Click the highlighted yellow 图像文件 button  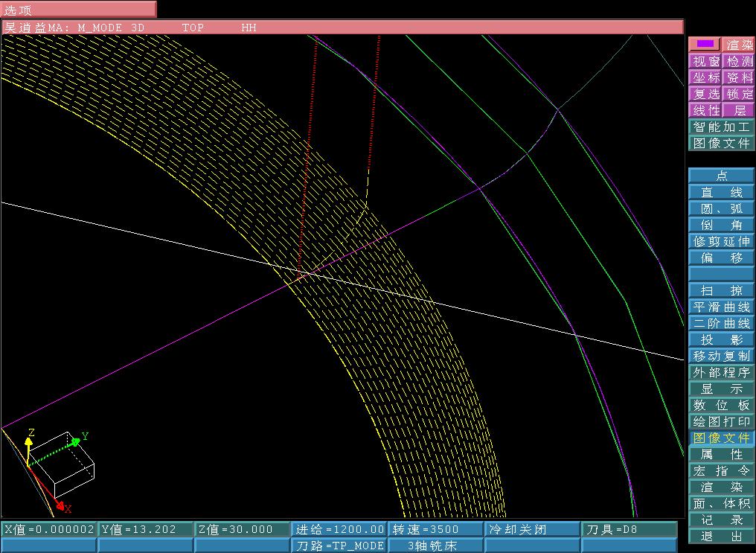pos(721,438)
